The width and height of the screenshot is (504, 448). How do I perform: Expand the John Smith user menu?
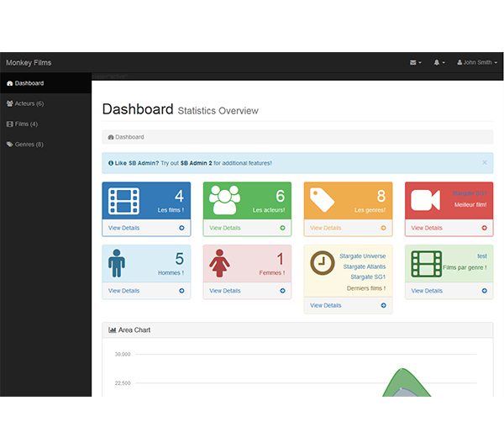[477, 63]
